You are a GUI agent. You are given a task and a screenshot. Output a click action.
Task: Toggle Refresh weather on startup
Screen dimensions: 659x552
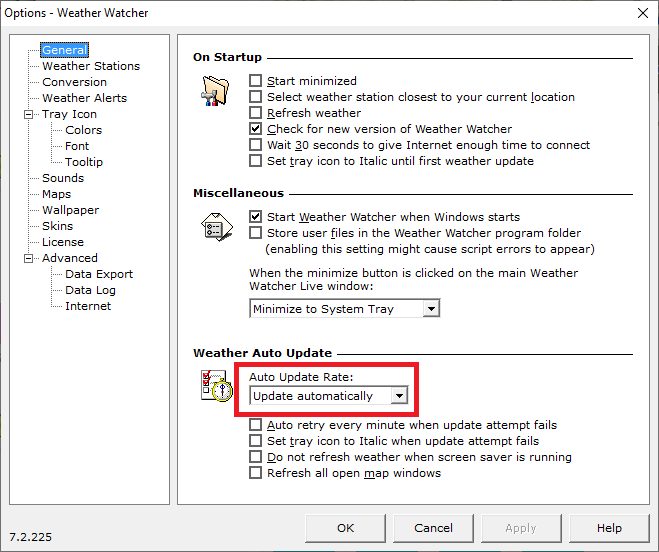(255, 113)
